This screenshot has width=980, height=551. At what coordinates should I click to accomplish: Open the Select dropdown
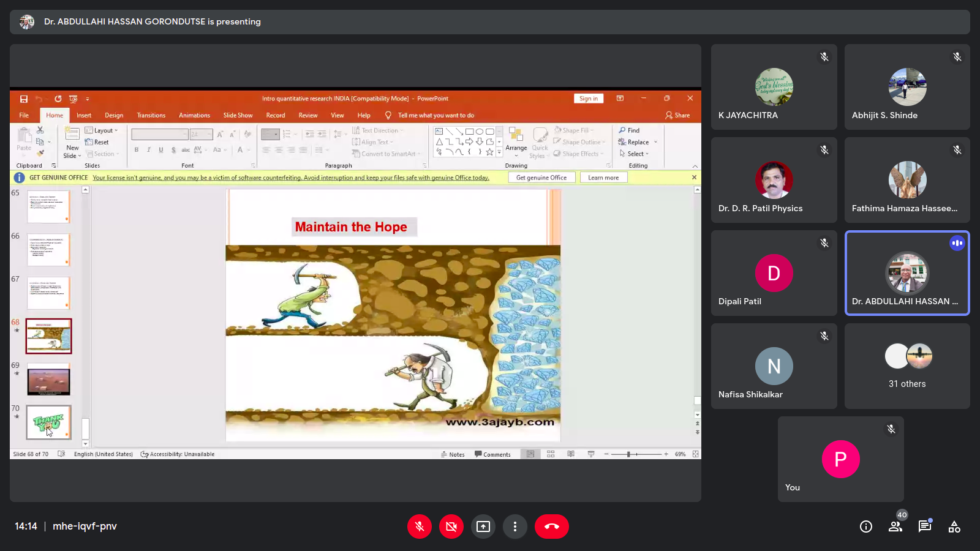click(634, 154)
